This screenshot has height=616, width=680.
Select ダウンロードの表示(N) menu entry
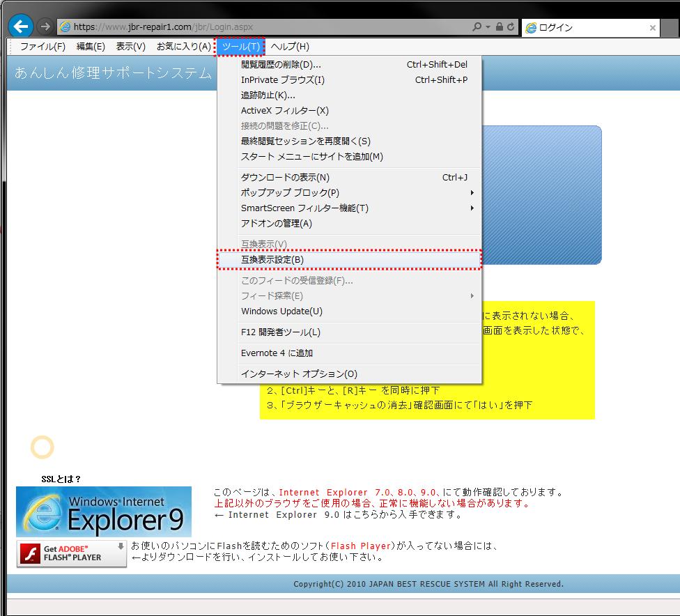coord(350,178)
